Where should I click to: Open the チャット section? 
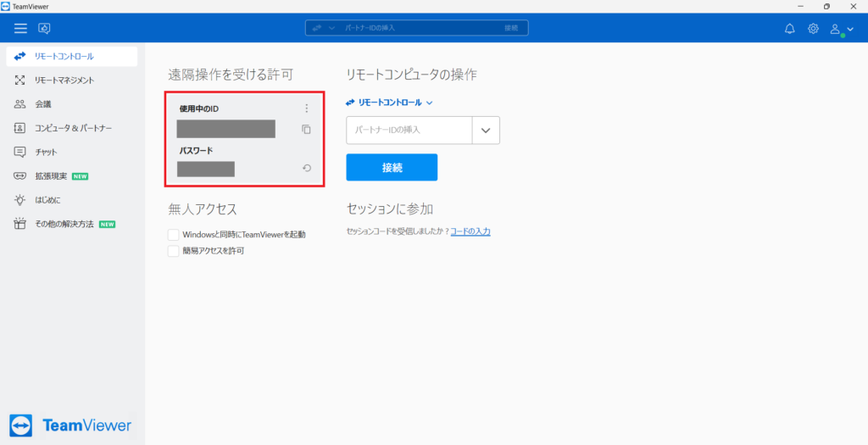46,152
